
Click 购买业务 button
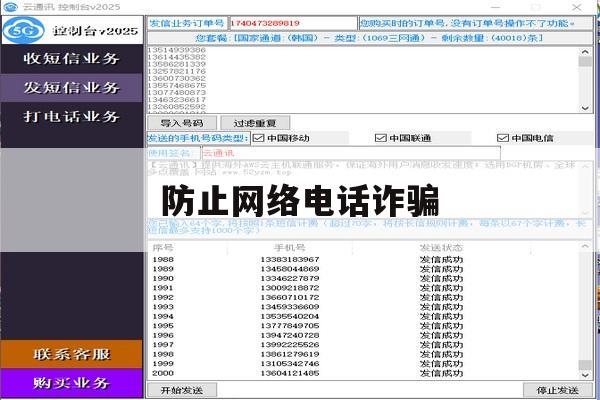point(72,383)
